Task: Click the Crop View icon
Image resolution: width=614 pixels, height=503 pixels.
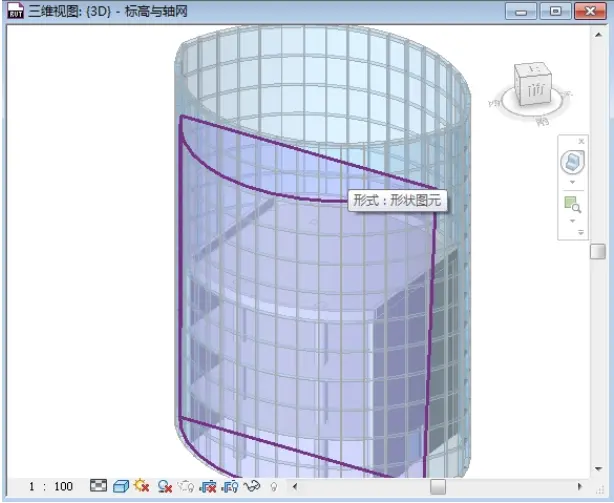Action: tap(208, 487)
